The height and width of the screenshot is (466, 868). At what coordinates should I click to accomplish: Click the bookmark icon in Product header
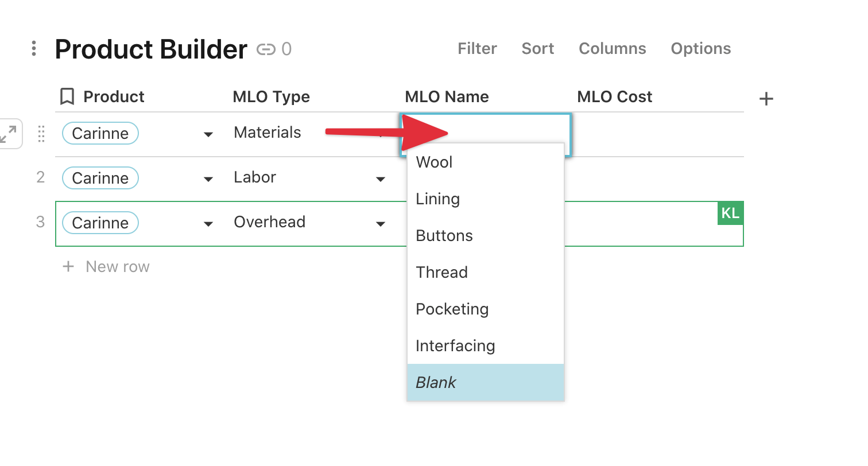[x=68, y=96]
